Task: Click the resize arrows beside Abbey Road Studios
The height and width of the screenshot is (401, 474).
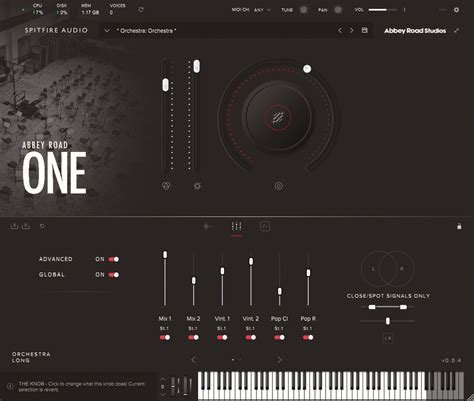Action: 456,31
